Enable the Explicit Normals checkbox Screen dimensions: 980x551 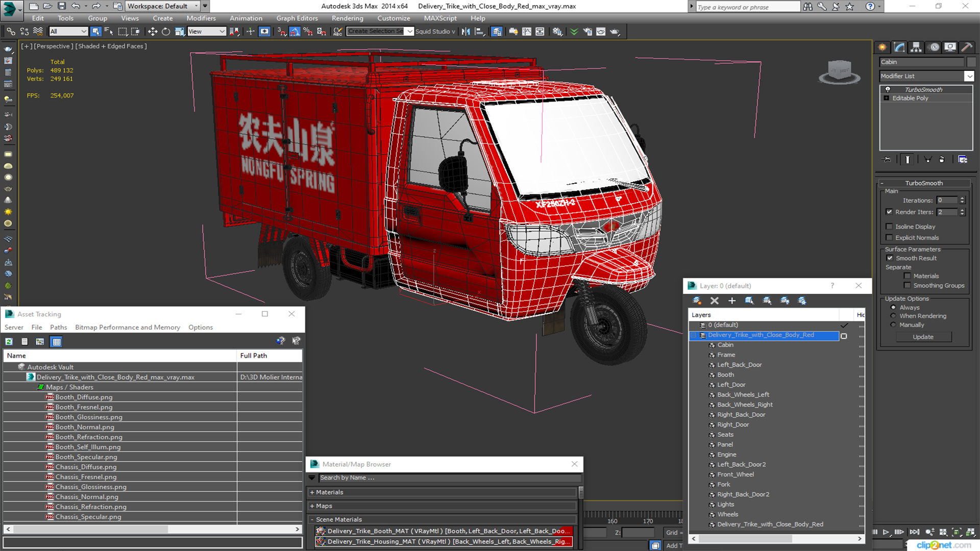[889, 238]
